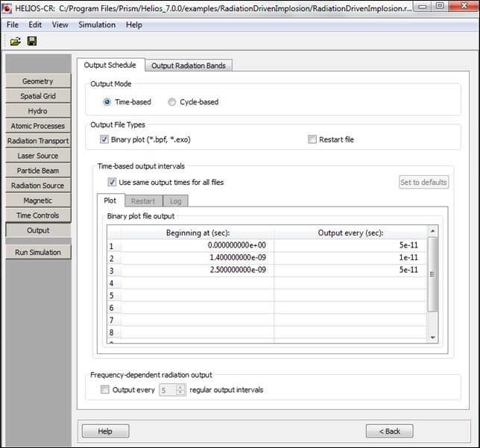Enable frequency-dependent Output every checkbox
Screen dimensions: 480x448
click(x=105, y=390)
